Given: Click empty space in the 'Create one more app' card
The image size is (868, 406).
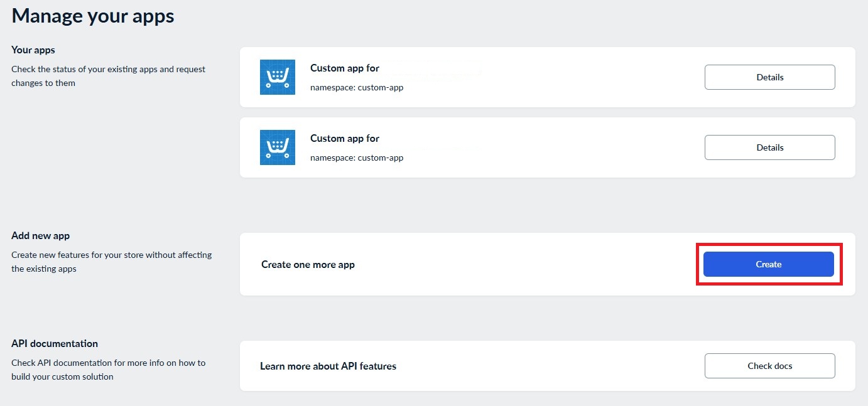Looking at the screenshot, I should pos(515,265).
